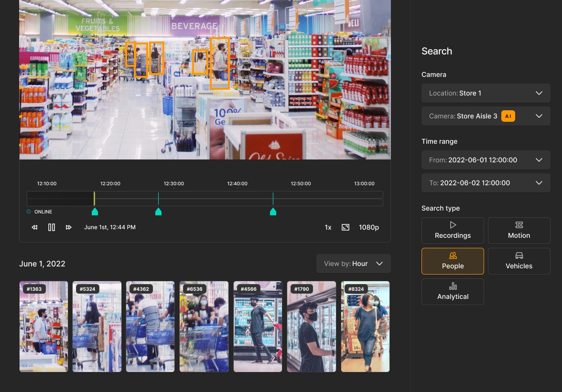This screenshot has height=392, width=562.
Task: Select the Motion search type
Action: [519, 231]
